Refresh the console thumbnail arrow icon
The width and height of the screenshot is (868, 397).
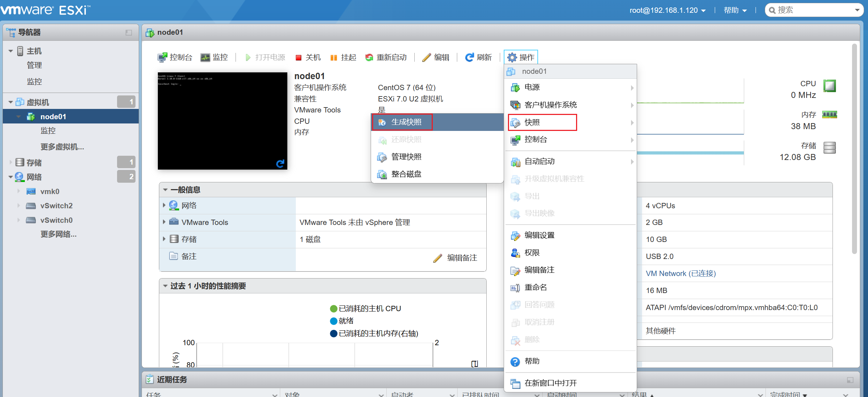coord(280,163)
